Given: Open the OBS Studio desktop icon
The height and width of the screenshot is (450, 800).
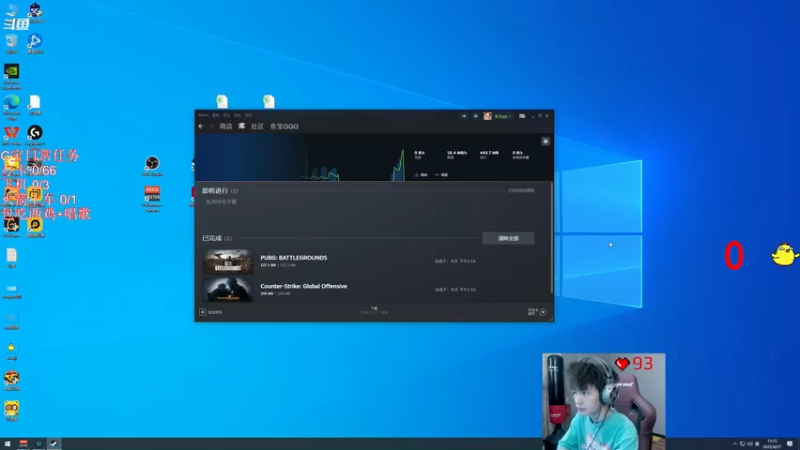Looking at the screenshot, I should click(x=152, y=166).
